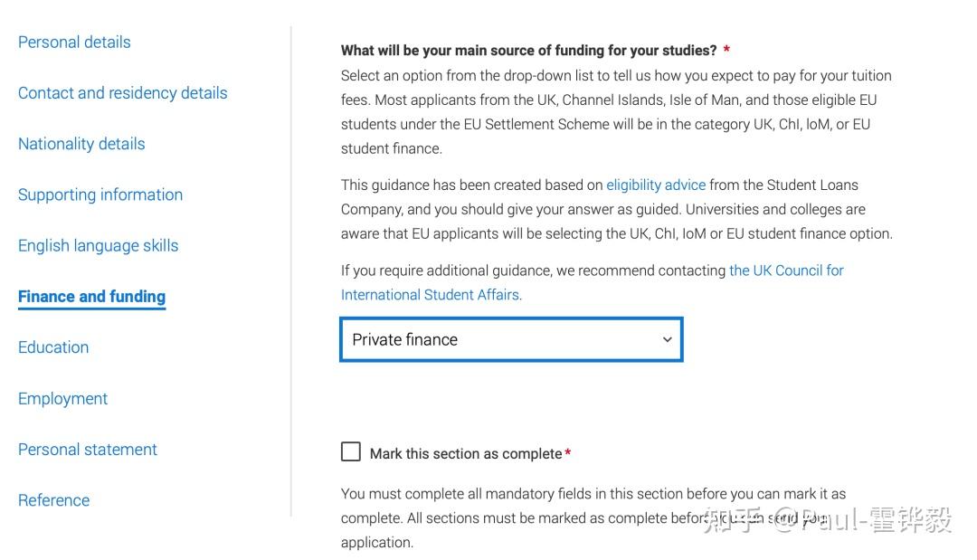This screenshot has width=977, height=560.
Task: Open Nationality details section
Action: pos(81,144)
